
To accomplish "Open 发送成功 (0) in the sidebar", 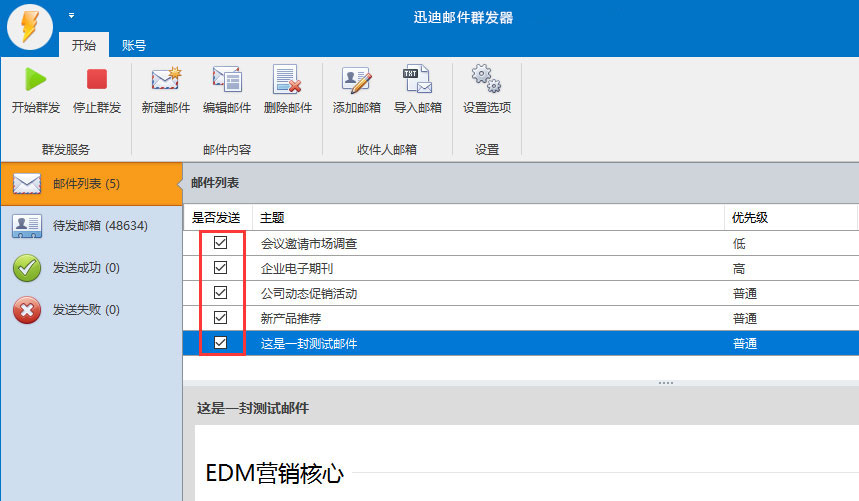I will click(x=91, y=268).
